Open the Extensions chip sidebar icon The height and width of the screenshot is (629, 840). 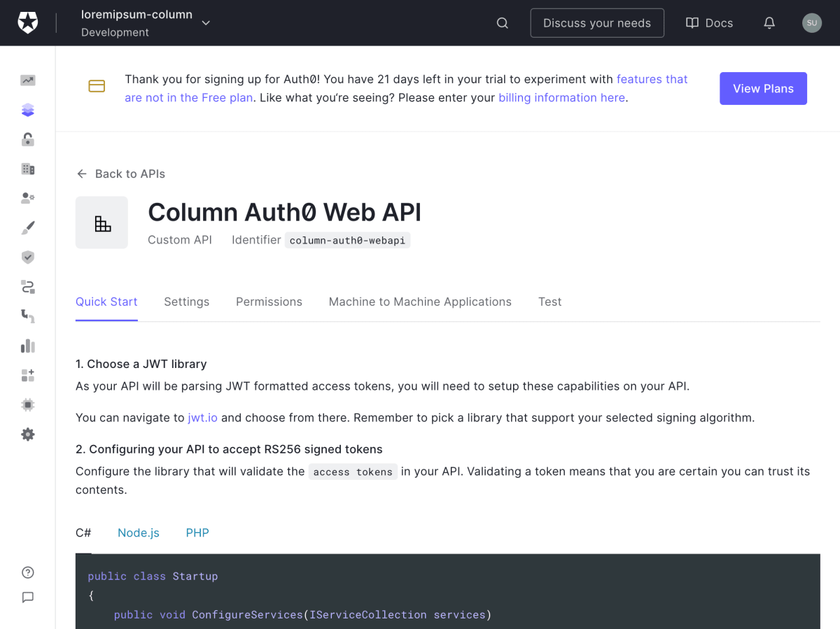point(28,405)
